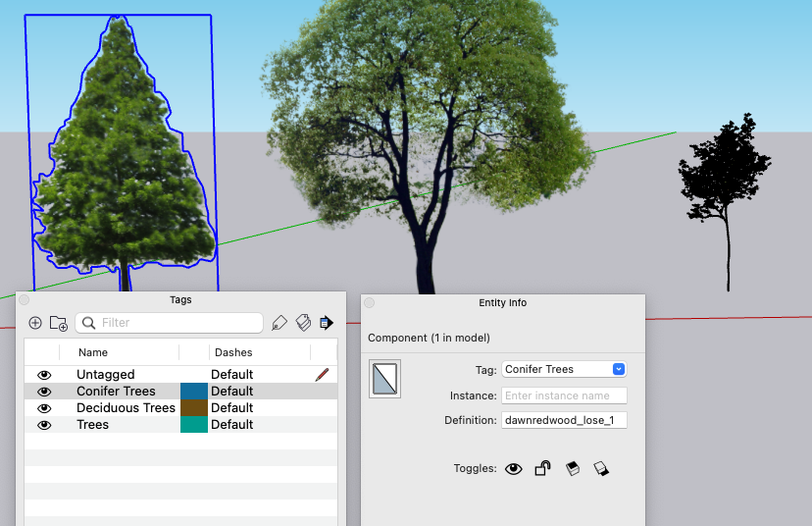Viewport: 812px width, 526px height.
Task: Close the Tags panel
Action: point(24,300)
